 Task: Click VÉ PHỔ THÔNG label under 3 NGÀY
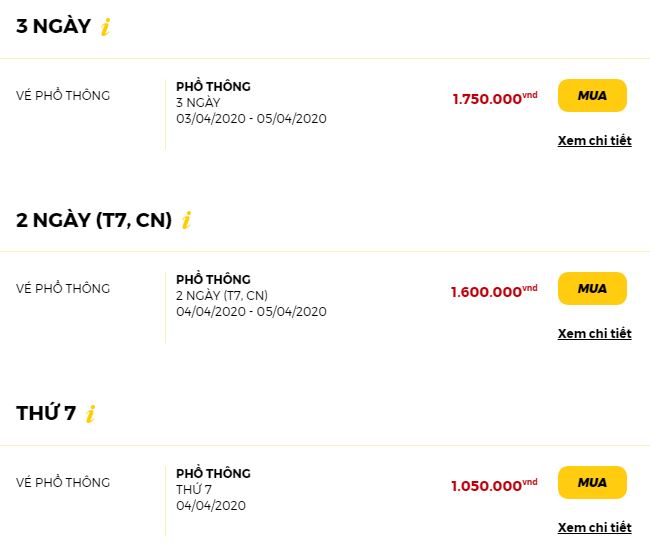pyautogui.click(x=63, y=95)
